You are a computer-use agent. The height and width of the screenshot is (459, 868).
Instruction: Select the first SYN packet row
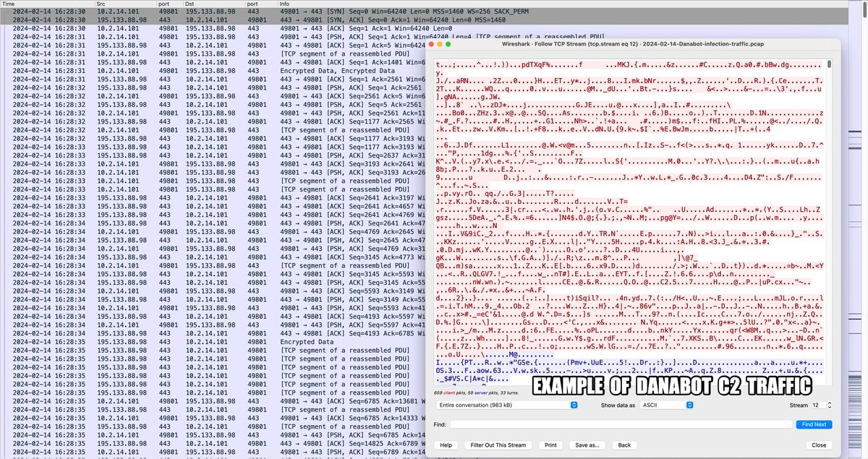[217, 11]
